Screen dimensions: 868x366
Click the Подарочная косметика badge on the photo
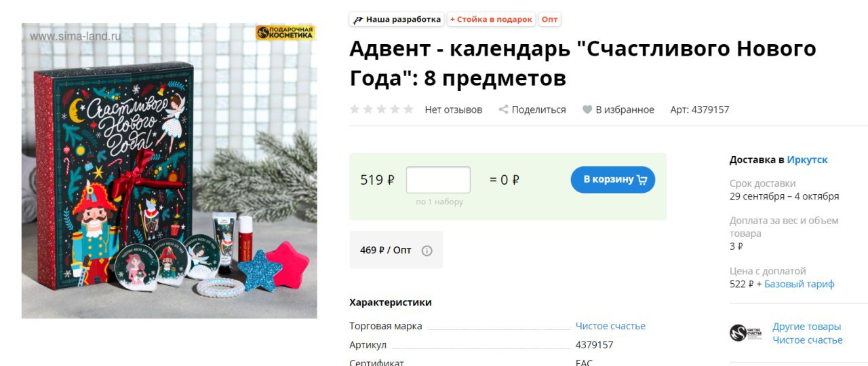point(285,32)
